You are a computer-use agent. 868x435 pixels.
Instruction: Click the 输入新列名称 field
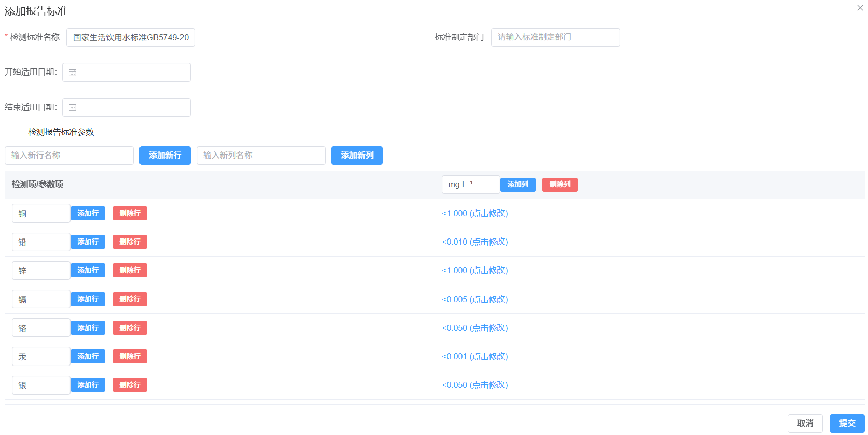point(261,156)
